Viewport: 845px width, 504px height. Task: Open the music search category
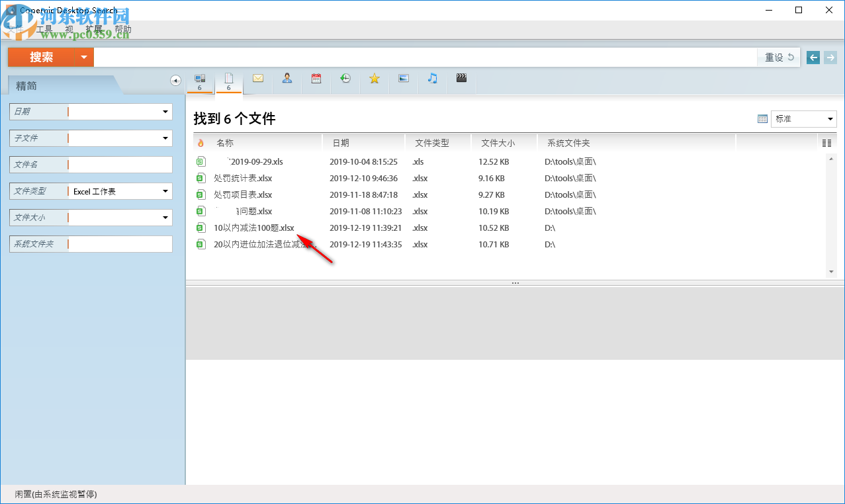click(x=432, y=79)
